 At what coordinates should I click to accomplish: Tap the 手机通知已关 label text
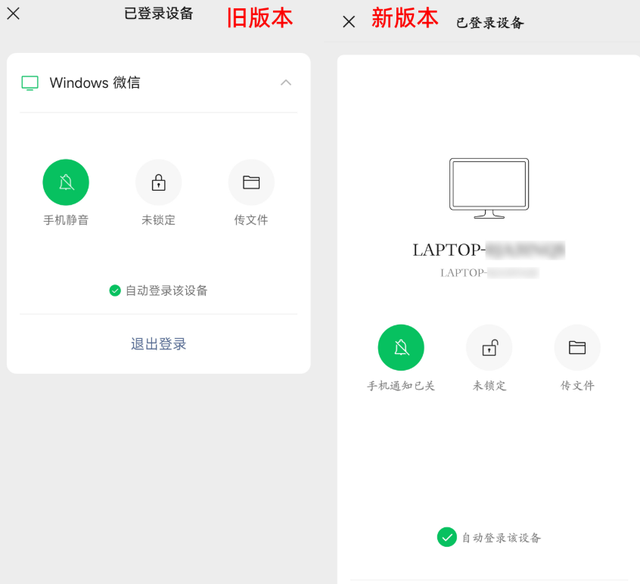click(x=401, y=386)
